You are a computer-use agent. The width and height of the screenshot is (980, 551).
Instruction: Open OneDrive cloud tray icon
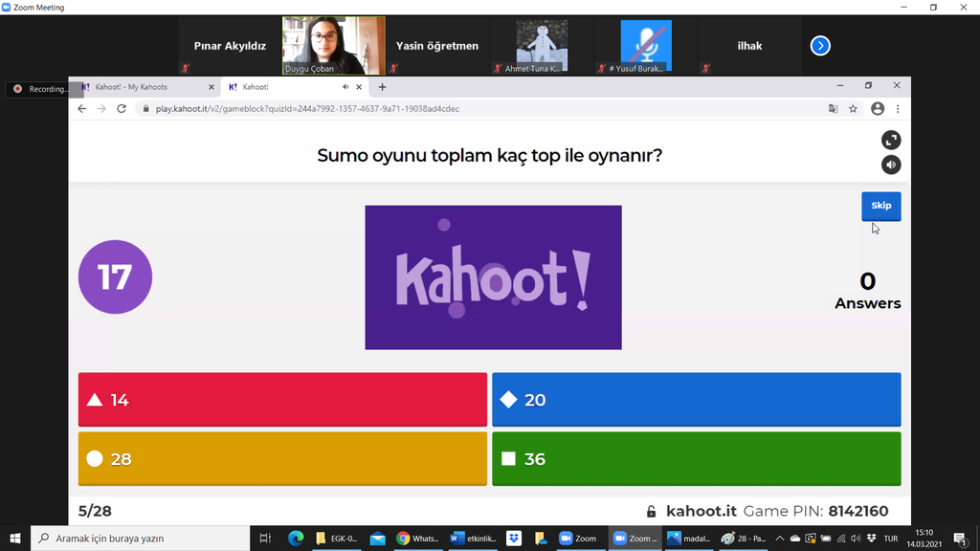tap(795, 538)
